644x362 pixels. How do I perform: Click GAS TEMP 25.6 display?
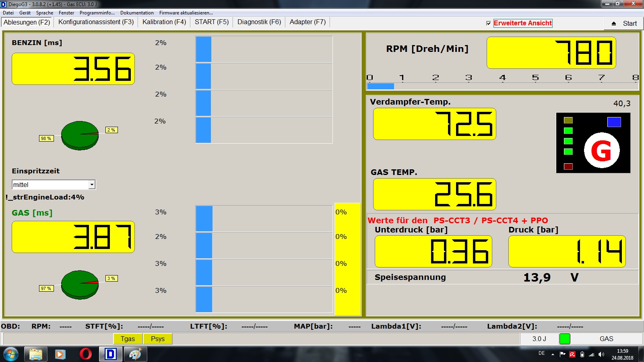pos(435,194)
